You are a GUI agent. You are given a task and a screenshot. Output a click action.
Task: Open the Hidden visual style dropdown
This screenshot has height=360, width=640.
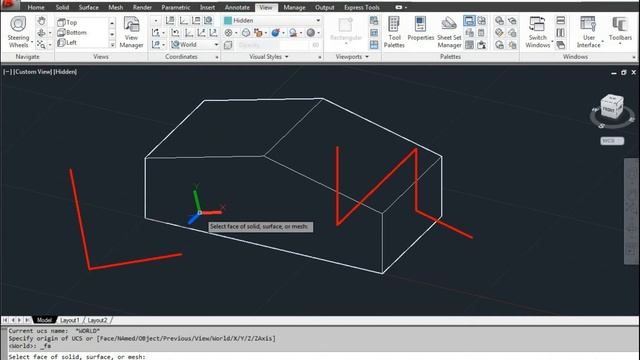(x=272, y=20)
